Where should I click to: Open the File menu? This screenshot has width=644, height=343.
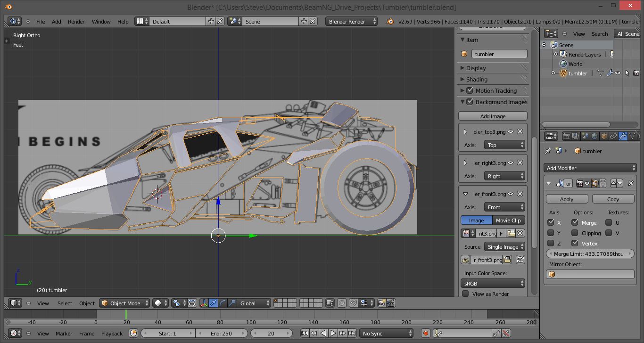pyautogui.click(x=41, y=21)
